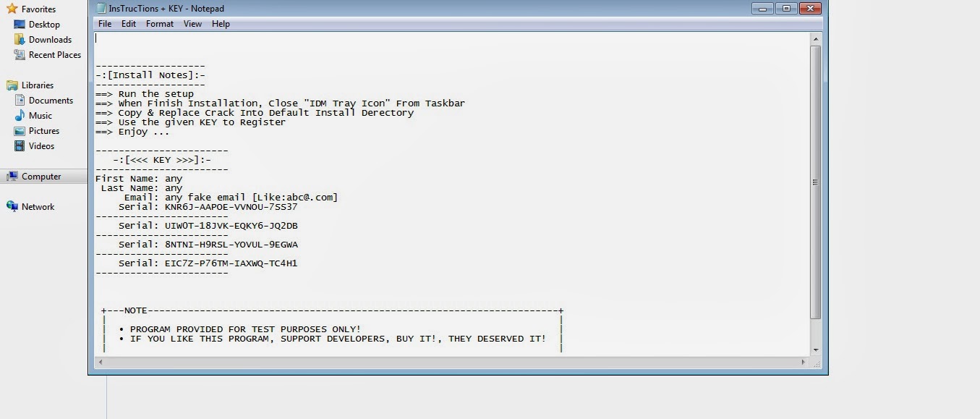Select Computer in navigation pane
This screenshot has width=980, height=419.
coord(41,177)
